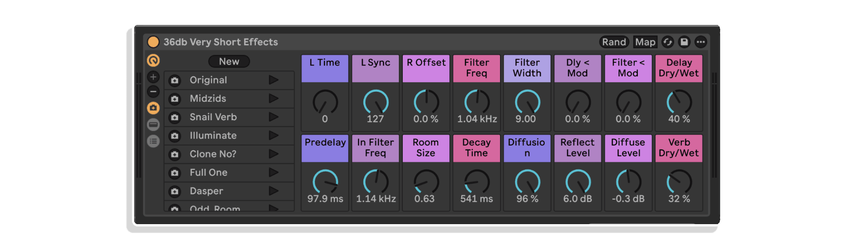Overwrite Illuminate variation via camera icon
This screenshot has height=249, width=868.
[x=175, y=136]
